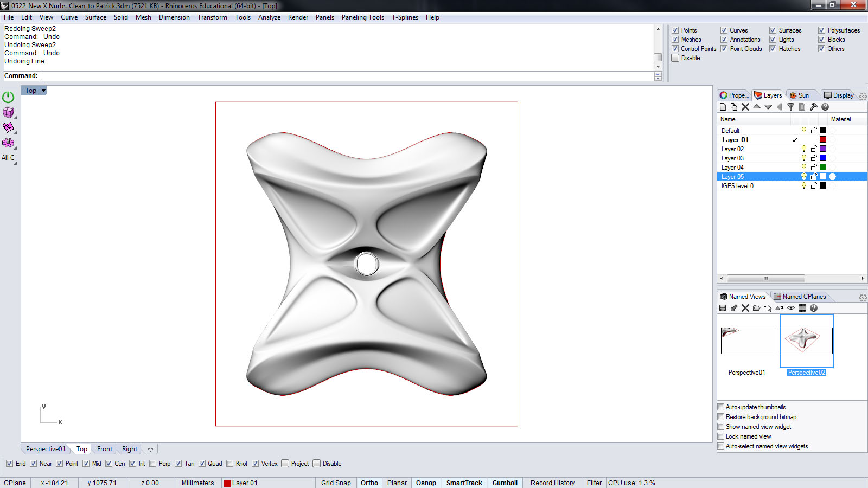Screen dimensions: 868x488
Task: Open Named Views help question mark icon
Action: (814, 308)
